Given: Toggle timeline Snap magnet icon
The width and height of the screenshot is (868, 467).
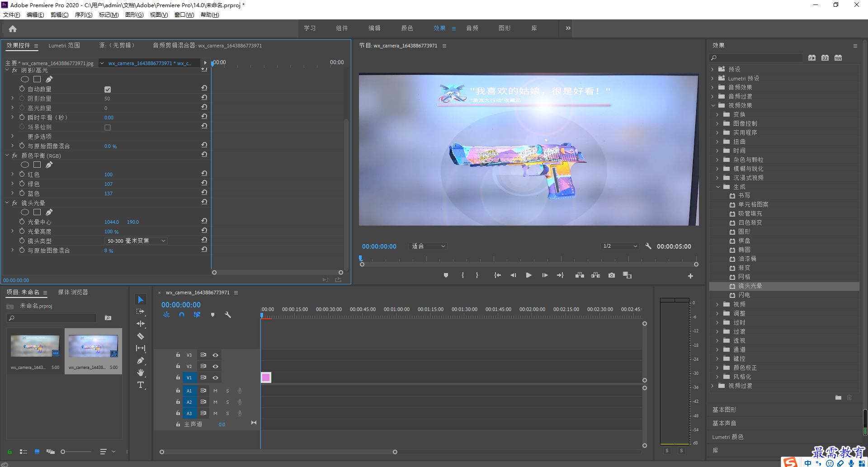Looking at the screenshot, I should click(x=181, y=315).
